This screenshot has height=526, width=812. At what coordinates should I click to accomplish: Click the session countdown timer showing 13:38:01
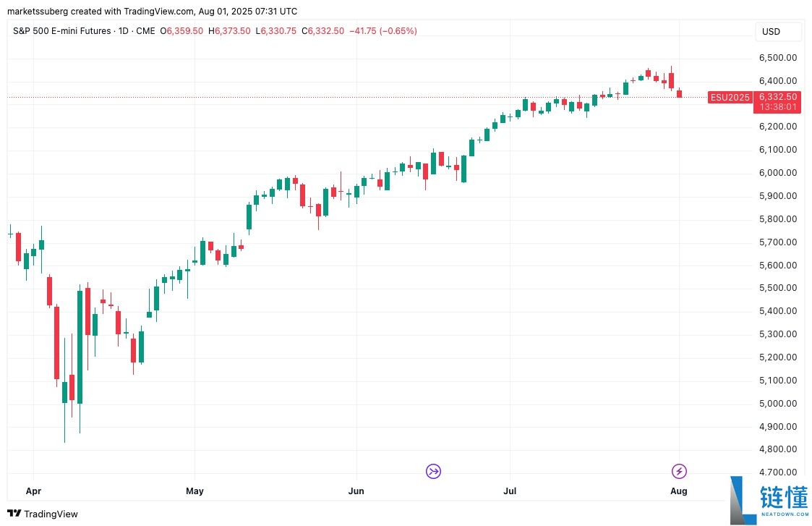coord(777,106)
